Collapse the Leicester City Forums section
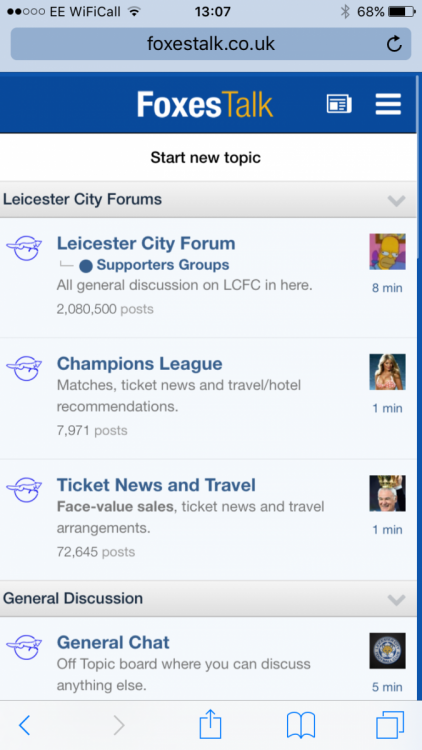The height and width of the screenshot is (750, 422). click(x=396, y=200)
